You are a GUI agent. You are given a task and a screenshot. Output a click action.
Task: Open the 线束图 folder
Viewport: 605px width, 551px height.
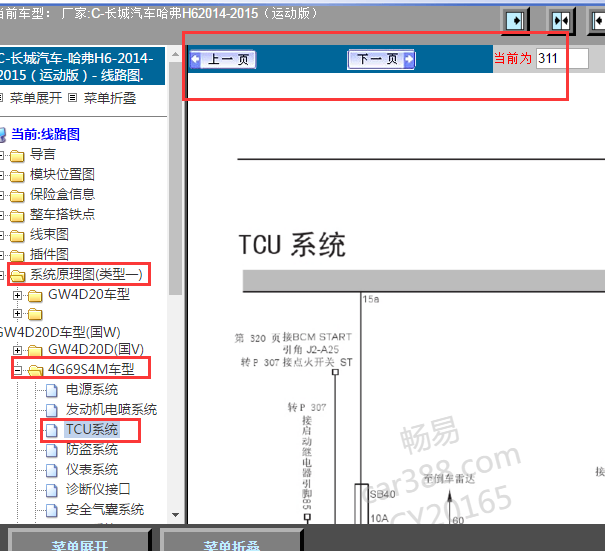point(49,234)
